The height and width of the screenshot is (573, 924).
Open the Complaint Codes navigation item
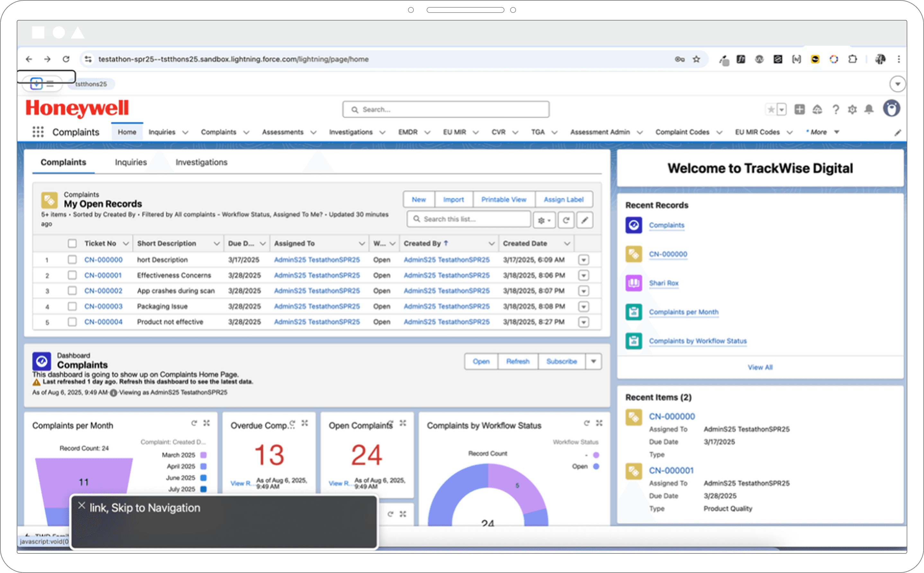pyautogui.click(x=682, y=132)
